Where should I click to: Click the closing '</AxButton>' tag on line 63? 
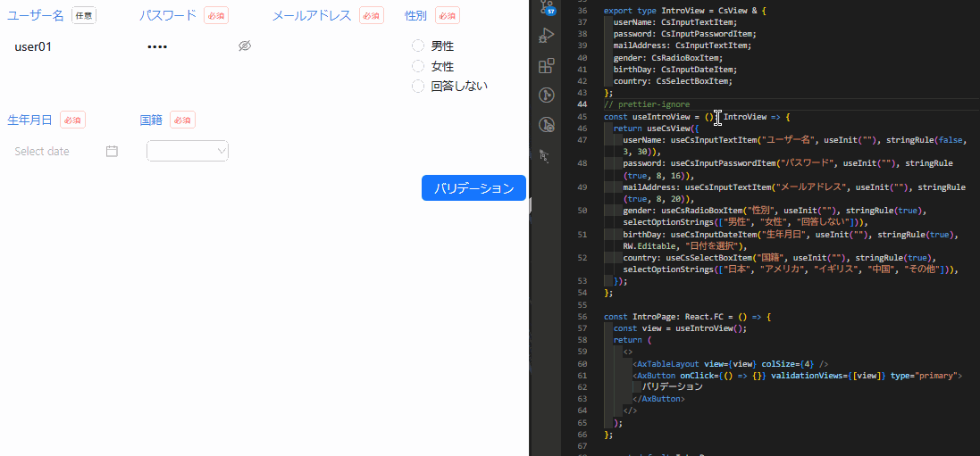pyautogui.click(x=658, y=399)
